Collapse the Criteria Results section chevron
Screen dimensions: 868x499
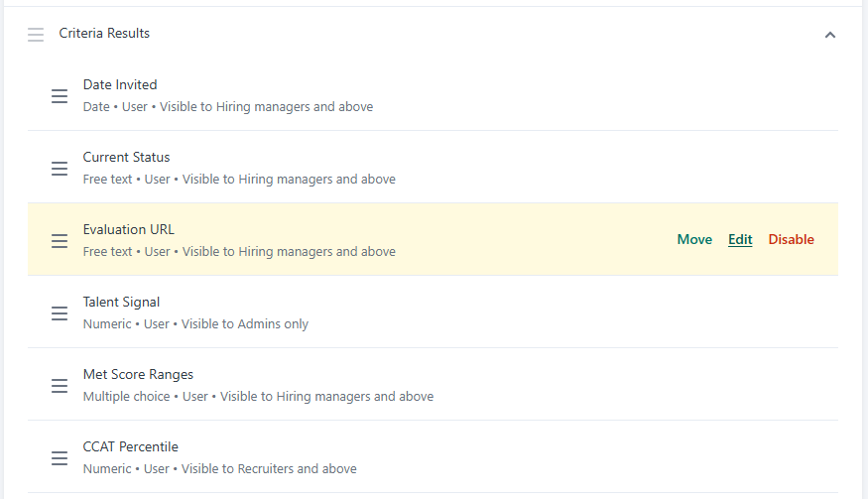830,35
